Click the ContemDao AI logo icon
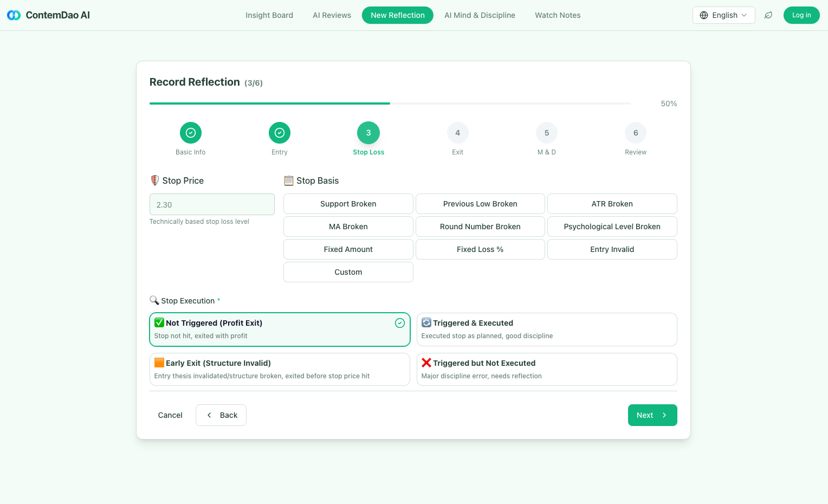The width and height of the screenshot is (828, 504). click(x=14, y=15)
